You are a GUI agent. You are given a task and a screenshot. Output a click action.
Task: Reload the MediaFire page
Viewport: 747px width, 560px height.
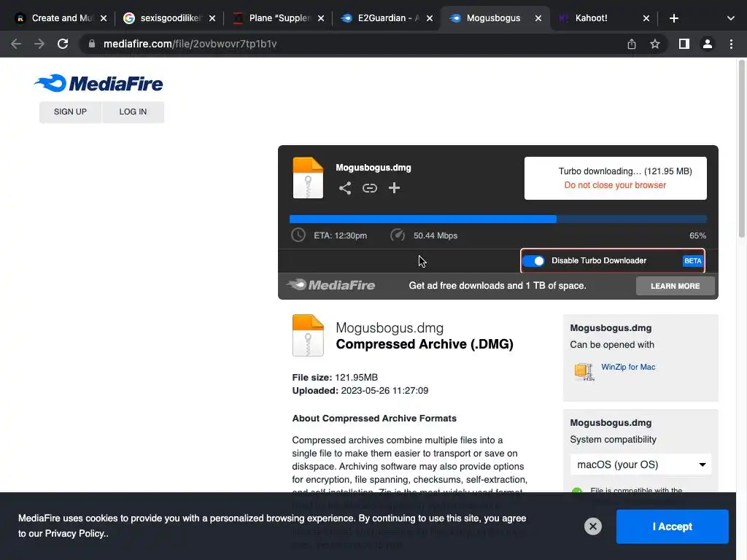coord(63,44)
